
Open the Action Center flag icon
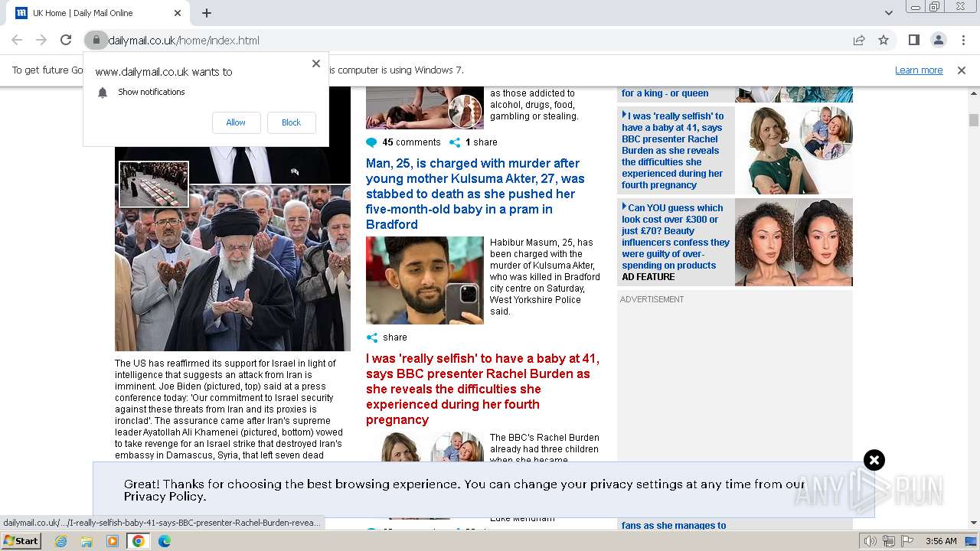(907, 541)
